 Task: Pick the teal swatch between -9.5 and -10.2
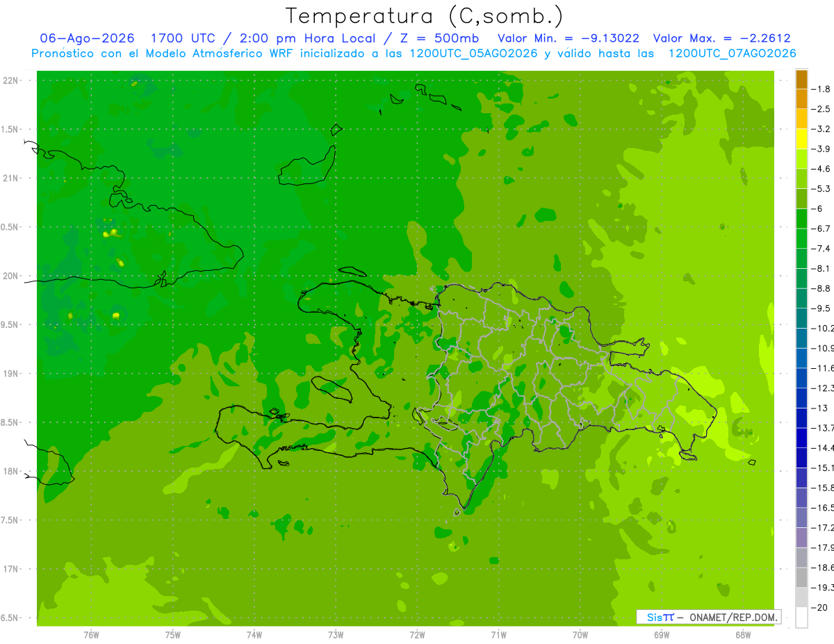801,318
